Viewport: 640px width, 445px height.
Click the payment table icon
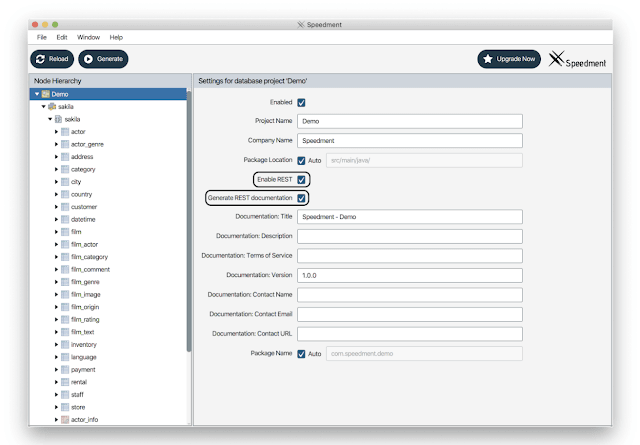pyautogui.click(x=65, y=369)
